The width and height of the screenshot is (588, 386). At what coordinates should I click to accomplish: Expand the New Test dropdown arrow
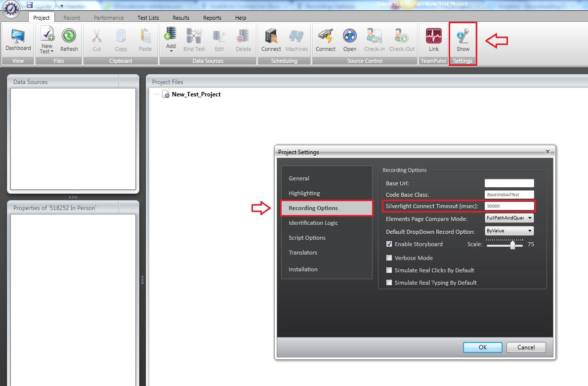click(52, 51)
